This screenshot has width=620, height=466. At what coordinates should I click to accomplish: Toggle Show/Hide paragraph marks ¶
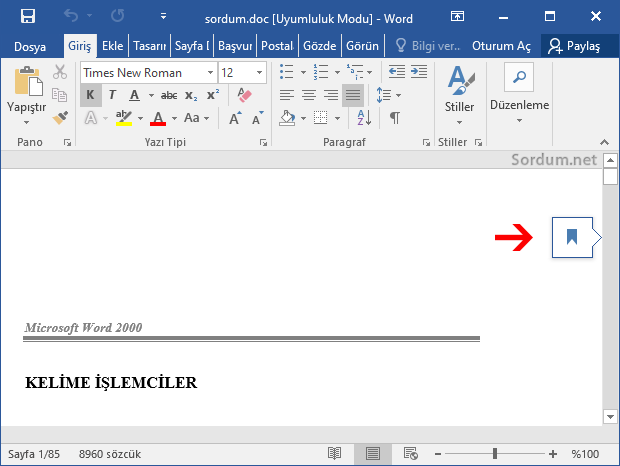pos(395,118)
